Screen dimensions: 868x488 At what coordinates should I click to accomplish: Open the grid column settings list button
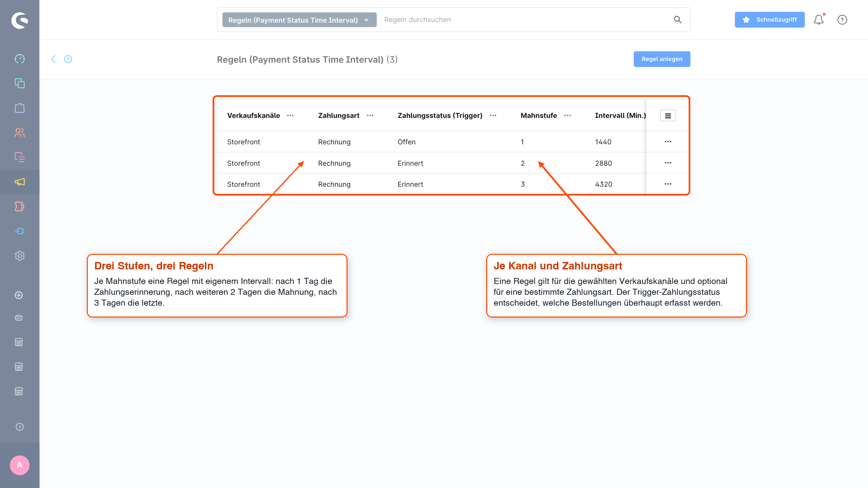[668, 116]
